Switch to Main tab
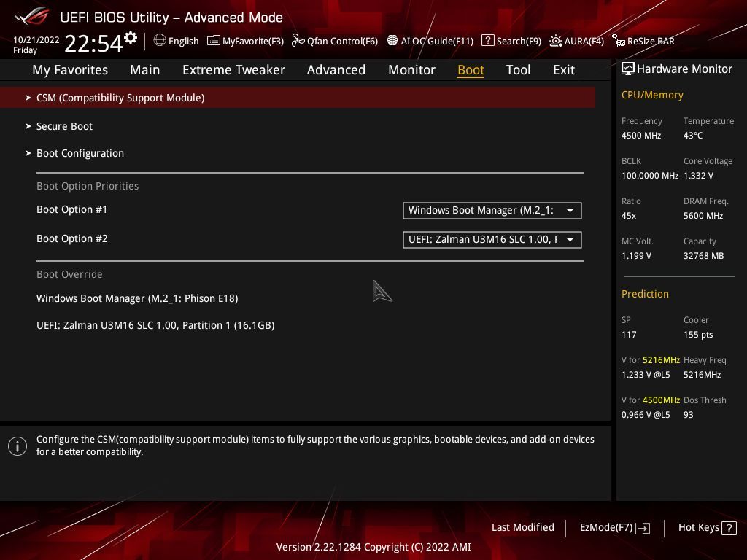The height and width of the screenshot is (560, 747). [145, 70]
